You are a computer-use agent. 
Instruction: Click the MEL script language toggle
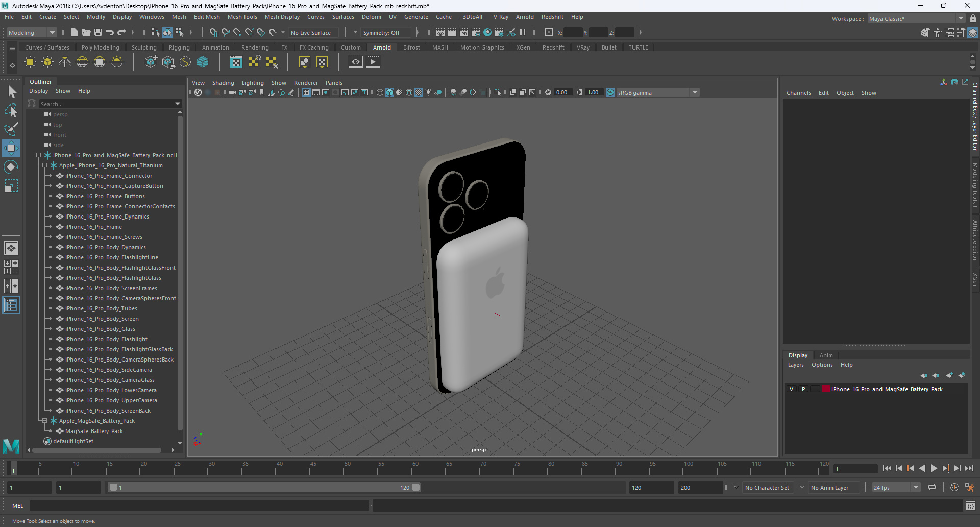tap(18, 506)
